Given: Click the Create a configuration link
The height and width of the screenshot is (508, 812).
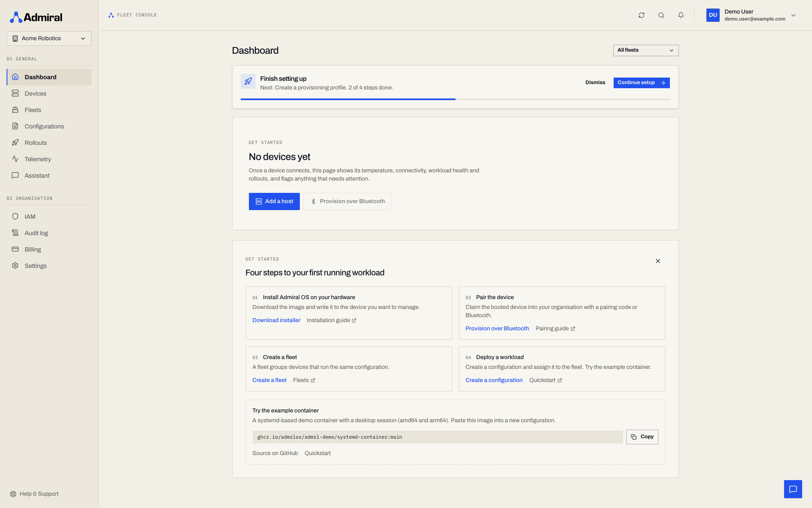Looking at the screenshot, I should [x=494, y=380].
